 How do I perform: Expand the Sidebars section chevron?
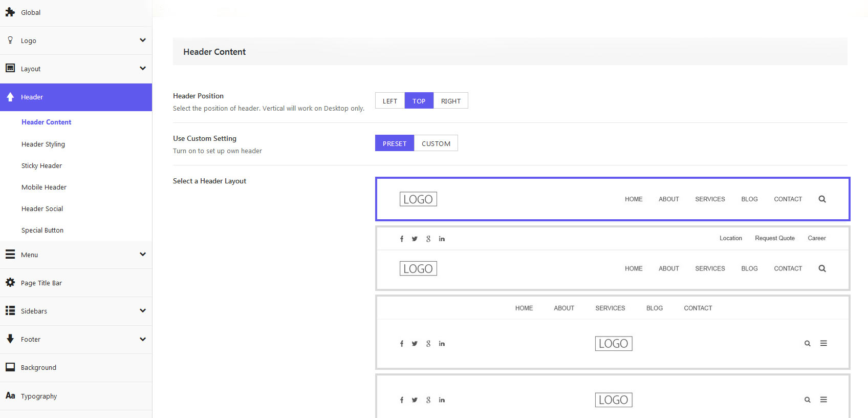143,311
